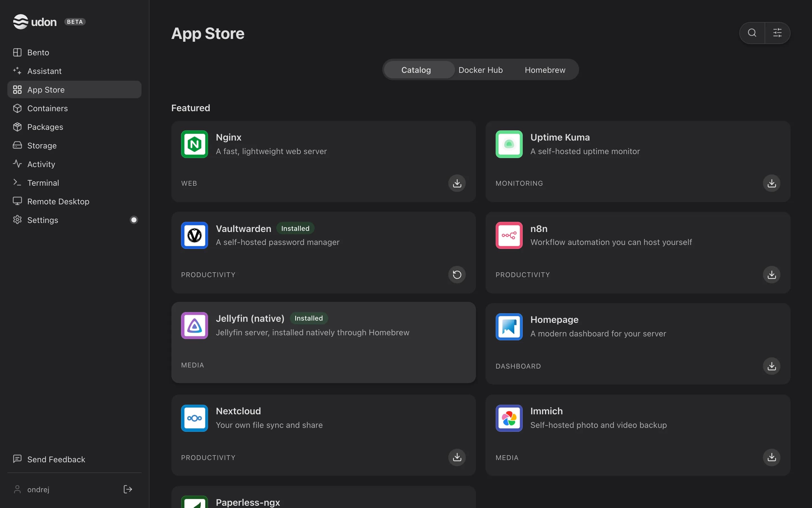Click the Uptime Kuma app logo
This screenshot has width=812, height=508.
pyautogui.click(x=509, y=144)
